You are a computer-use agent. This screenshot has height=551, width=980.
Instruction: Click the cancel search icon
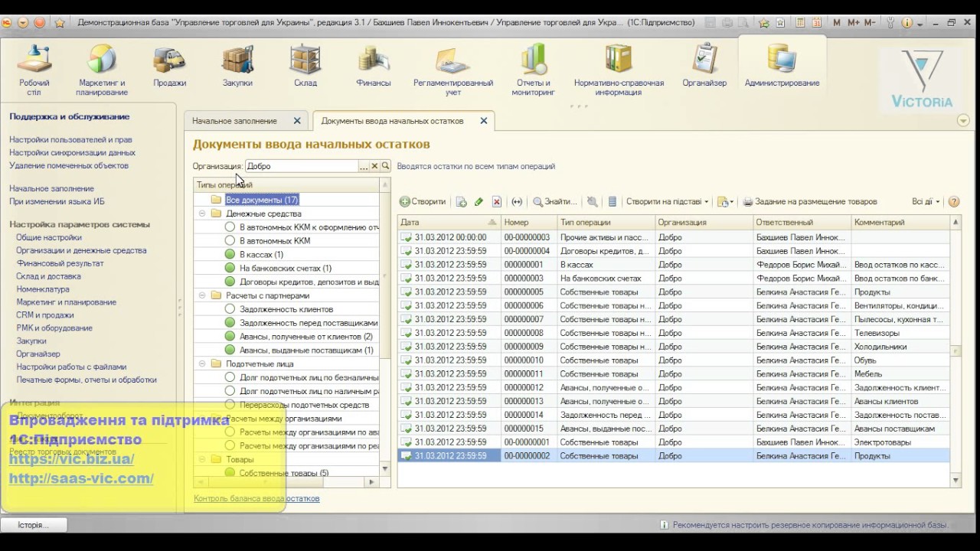point(592,202)
